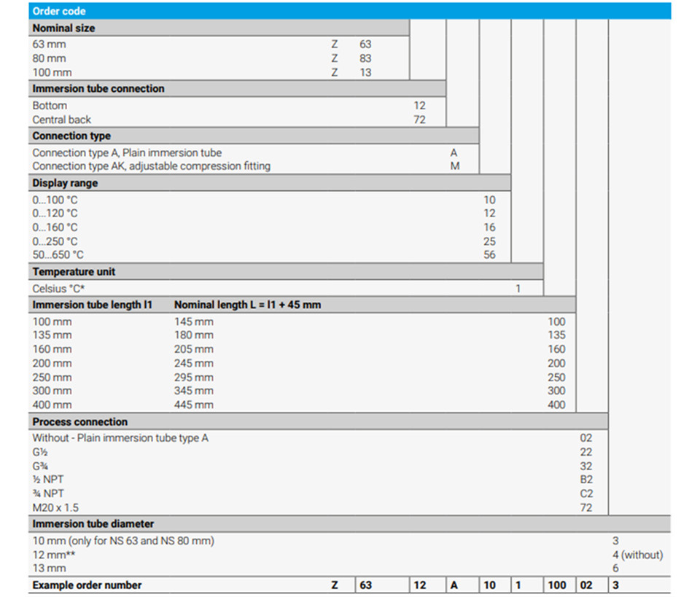
Task: Select the 'Process connection' heading
Action: [x=80, y=421]
